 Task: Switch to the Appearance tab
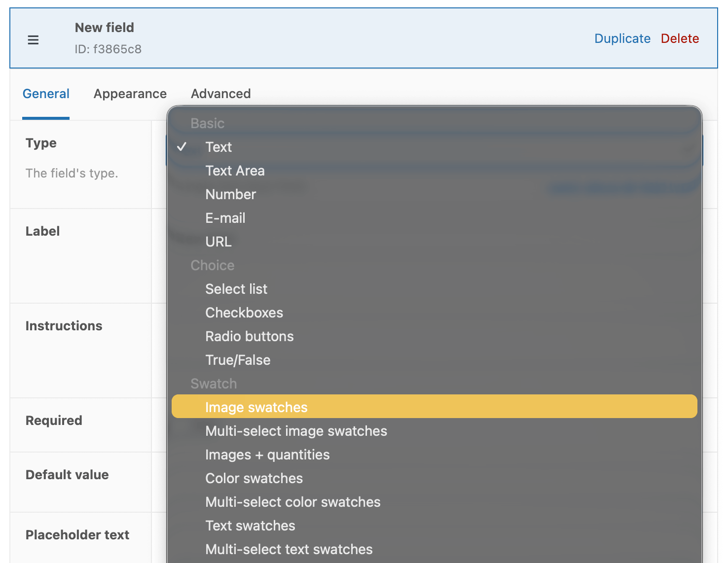(x=130, y=94)
